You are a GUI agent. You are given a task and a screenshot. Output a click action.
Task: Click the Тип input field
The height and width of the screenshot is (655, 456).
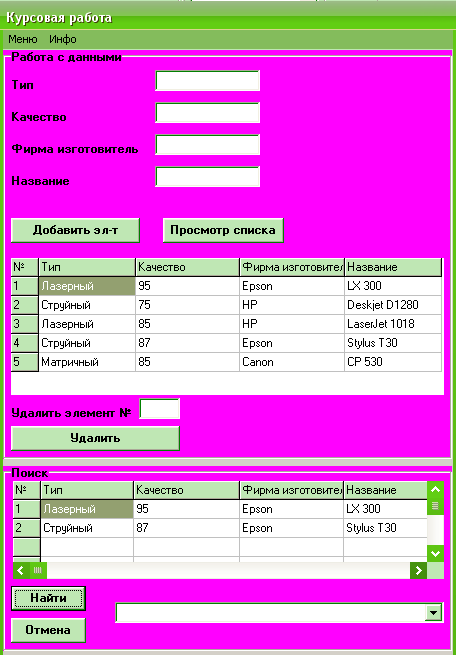click(x=208, y=81)
